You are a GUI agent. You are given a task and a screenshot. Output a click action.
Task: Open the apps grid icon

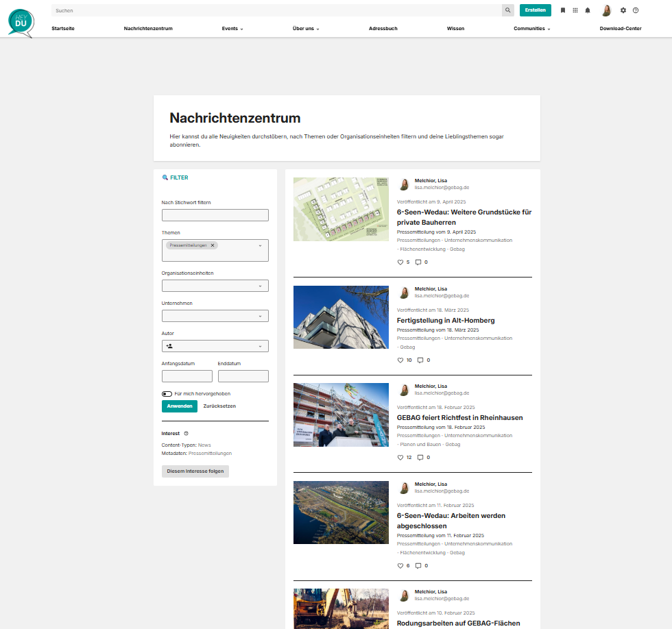pyautogui.click(x=575, y=10)
